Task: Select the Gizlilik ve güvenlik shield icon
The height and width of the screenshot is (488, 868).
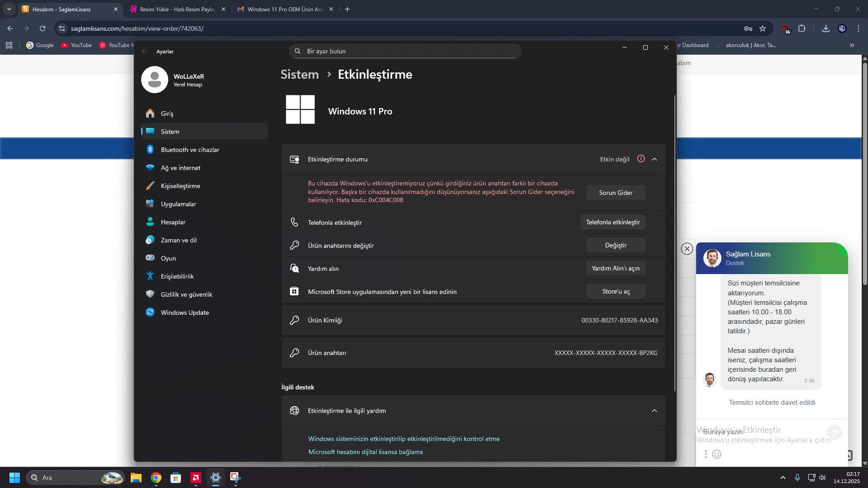Action: tap(150, 294)
